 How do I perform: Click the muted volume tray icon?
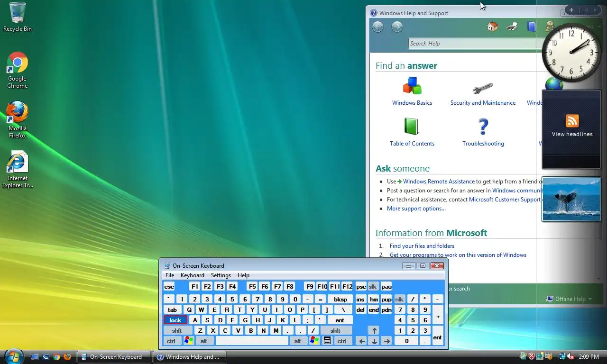(x=571, y=356)
